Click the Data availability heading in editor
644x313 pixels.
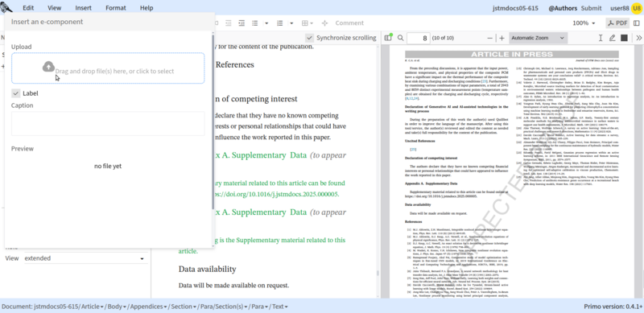208,269
